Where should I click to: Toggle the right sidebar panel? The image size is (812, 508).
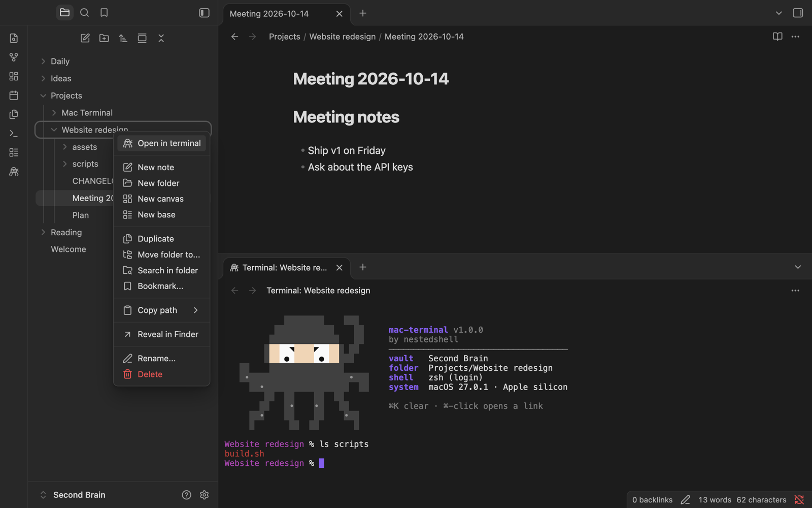point(798,13)
